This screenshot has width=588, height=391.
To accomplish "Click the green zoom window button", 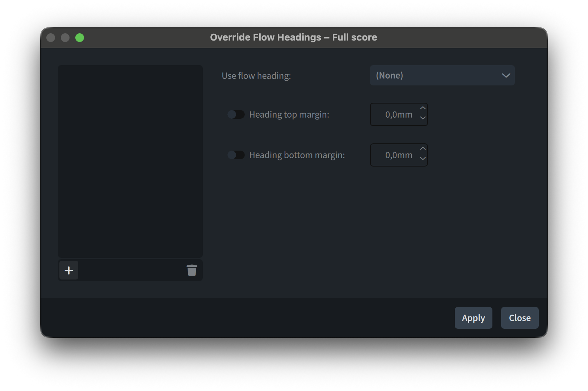I will tap(80, 38).
